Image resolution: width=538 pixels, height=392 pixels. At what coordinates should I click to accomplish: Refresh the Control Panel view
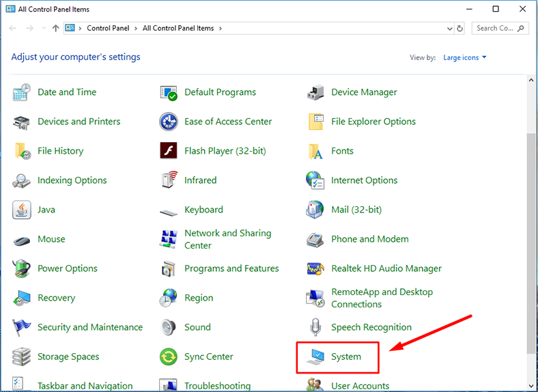click(459, 29)
